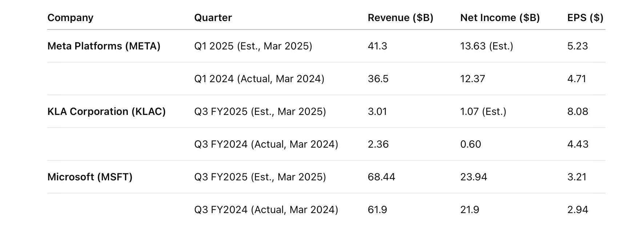
Task: Select the 13.63 (Est.) net income cell
Action: (487, 46)
